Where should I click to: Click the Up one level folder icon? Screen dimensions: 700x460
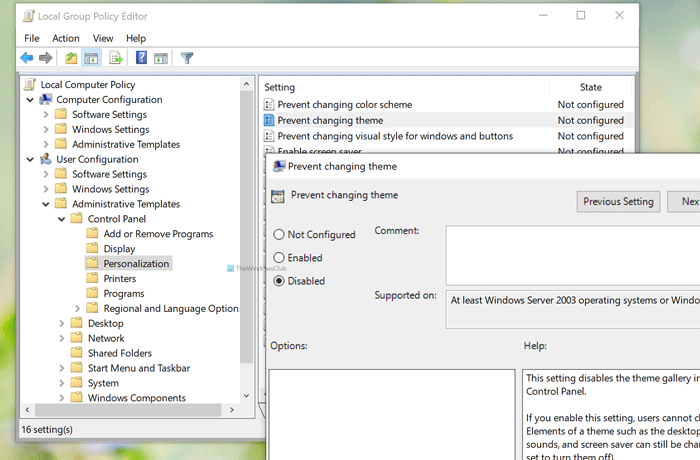tap(71, 58)
